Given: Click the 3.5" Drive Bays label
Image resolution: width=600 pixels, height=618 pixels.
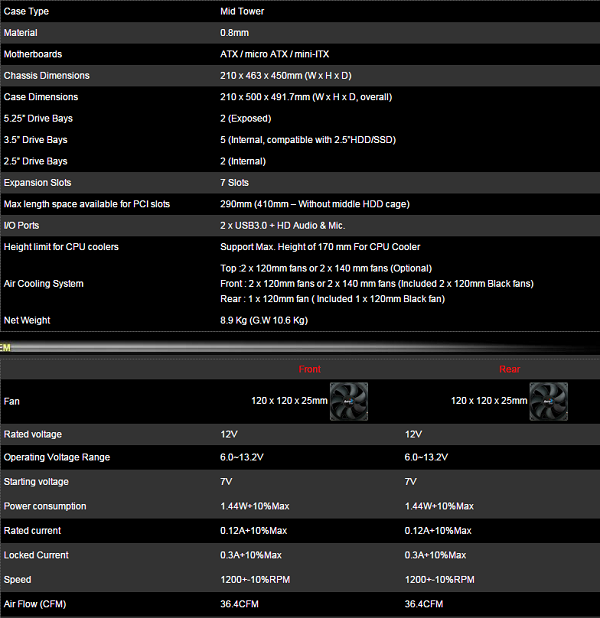Looking at the screenshot, I should click(35, 140).
